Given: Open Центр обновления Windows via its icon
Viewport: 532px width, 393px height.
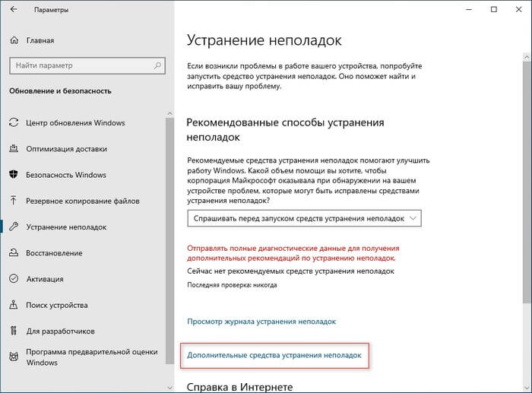Looking at the screenshot, I should click(x=14, y=122).
